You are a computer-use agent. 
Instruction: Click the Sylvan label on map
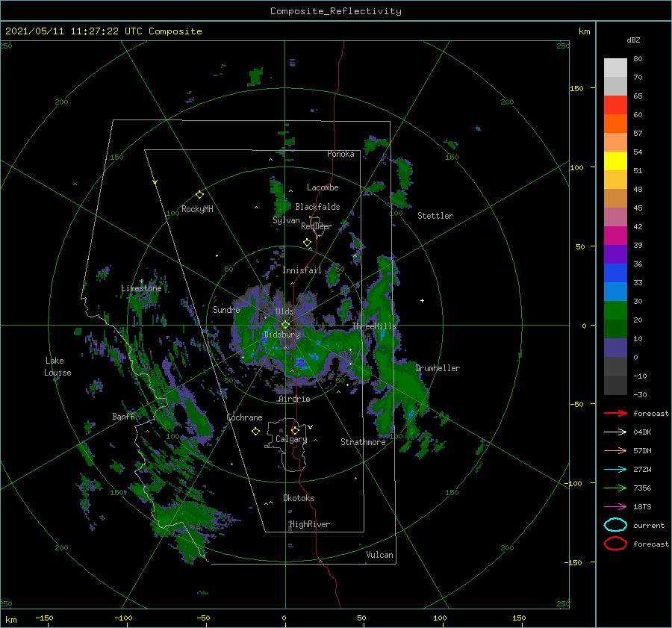tap(286, 220)
